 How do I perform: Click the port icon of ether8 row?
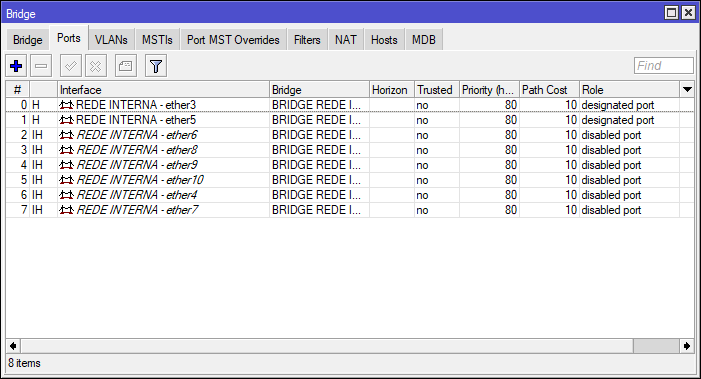66,150
